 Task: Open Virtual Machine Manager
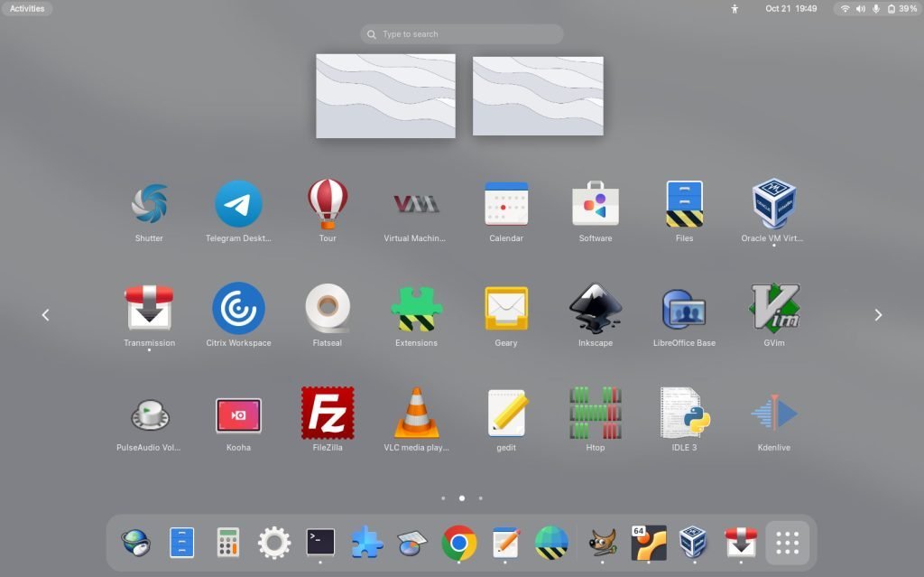coord(417,205)
